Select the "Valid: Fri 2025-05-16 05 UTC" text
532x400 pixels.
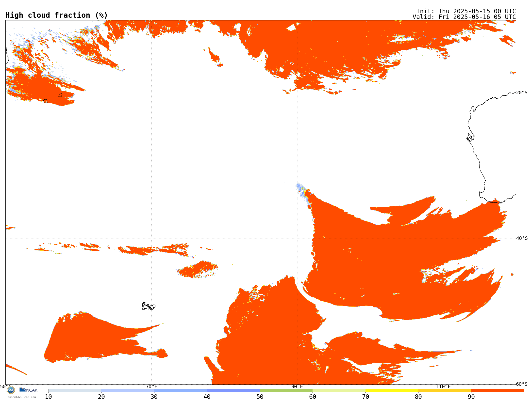coord(464,17)
